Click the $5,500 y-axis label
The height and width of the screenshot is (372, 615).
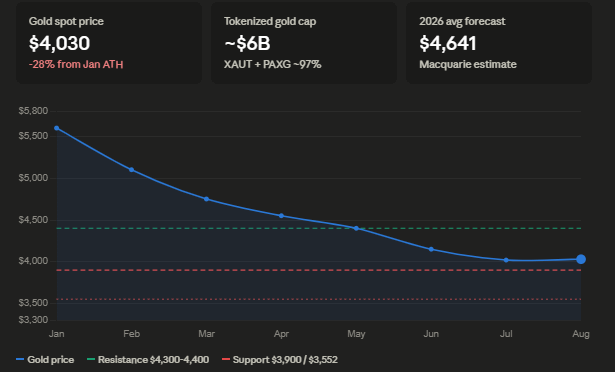(x=33, y=136)
